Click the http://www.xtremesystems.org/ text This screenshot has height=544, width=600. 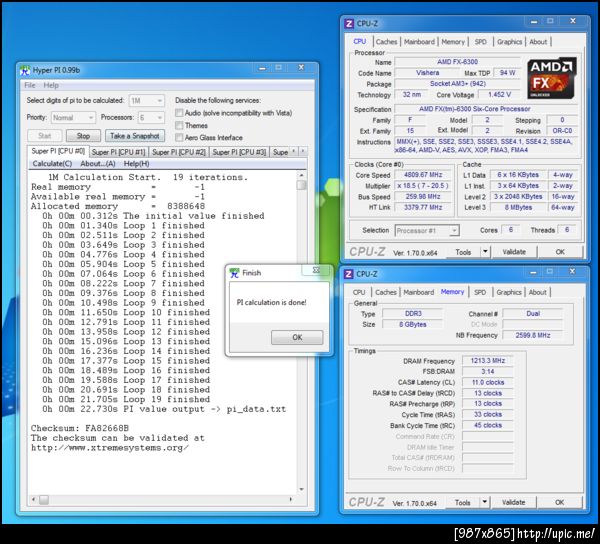(110, 448)
